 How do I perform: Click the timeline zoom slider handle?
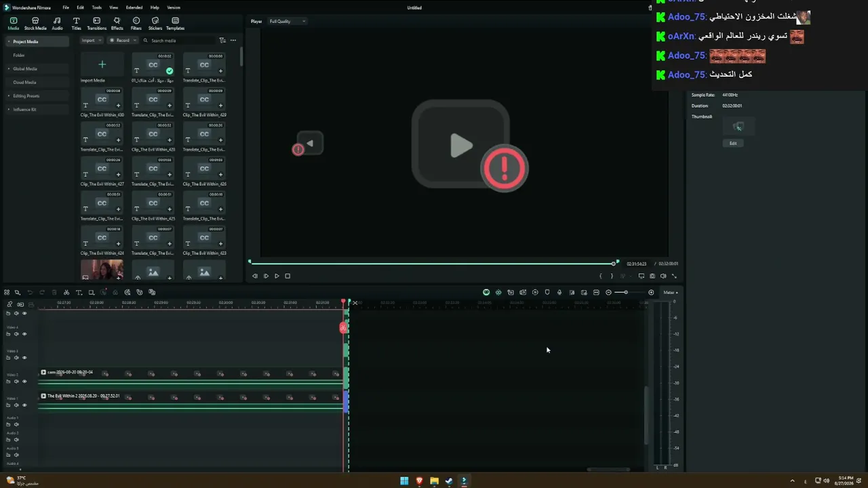[625, 293]
